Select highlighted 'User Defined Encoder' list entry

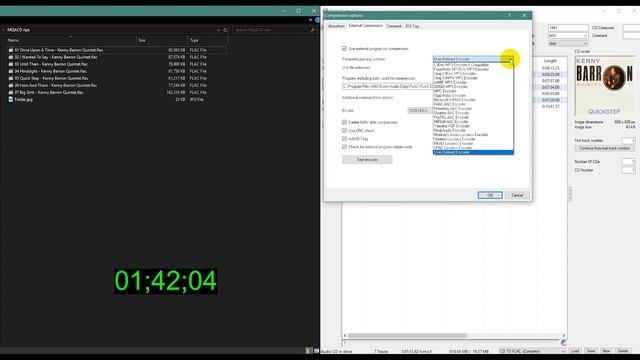(473, 152)
